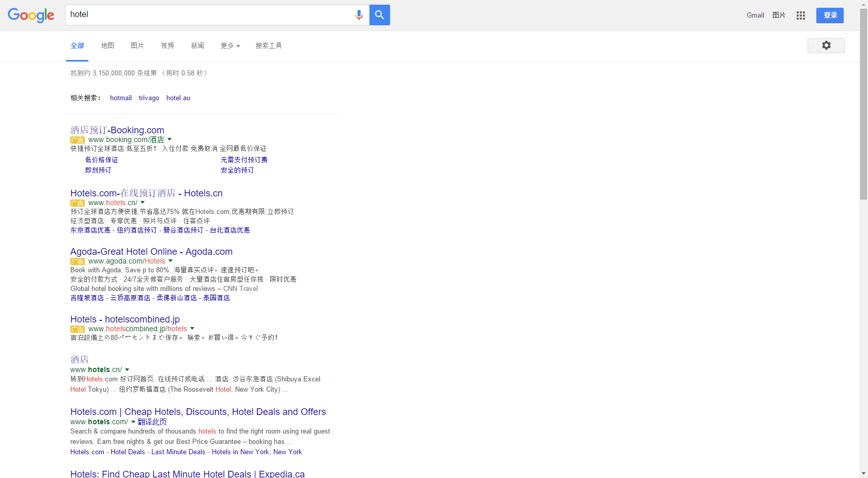The width and height of the screenshot is (868, 478).
Task: Switch to the 地图 (Maps) tab
Action: tap(107, 45)
